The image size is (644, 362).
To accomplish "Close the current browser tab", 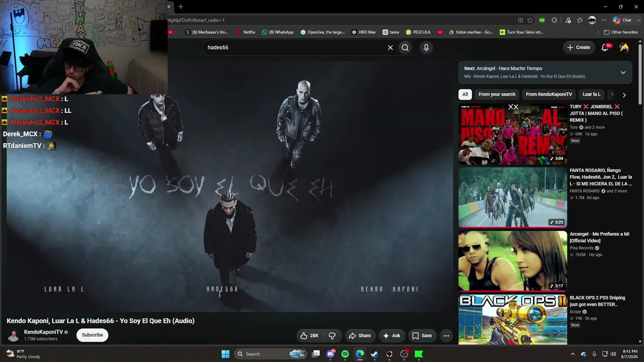I will 169,7.
